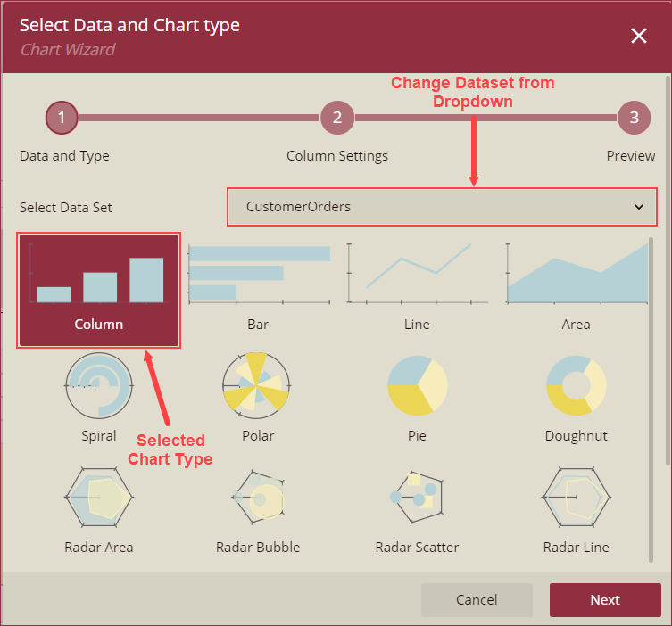Go to wizard step 1 circle
The width and height of the screenshot is (672, 626).
point(62,118)
